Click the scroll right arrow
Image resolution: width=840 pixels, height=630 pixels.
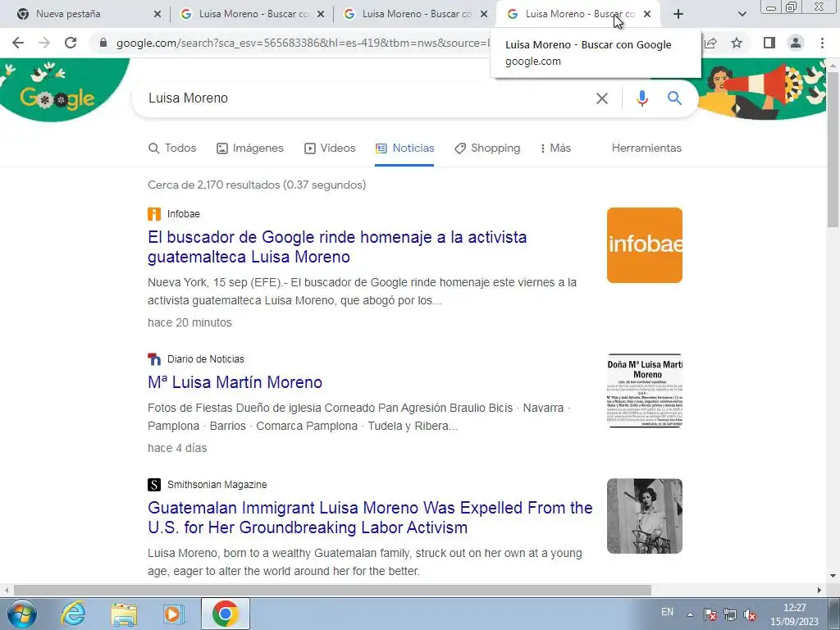click(819, 590)
